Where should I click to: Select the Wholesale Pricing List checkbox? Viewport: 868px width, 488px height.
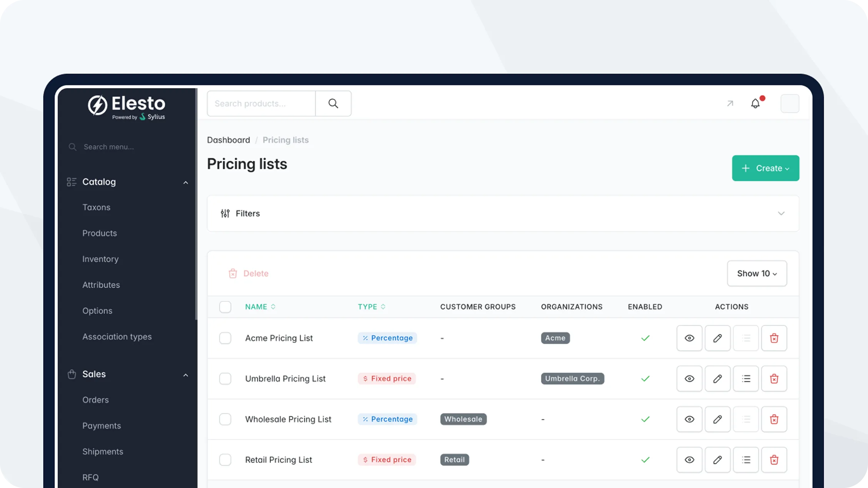pyautogui.click(x=225, y=419)
